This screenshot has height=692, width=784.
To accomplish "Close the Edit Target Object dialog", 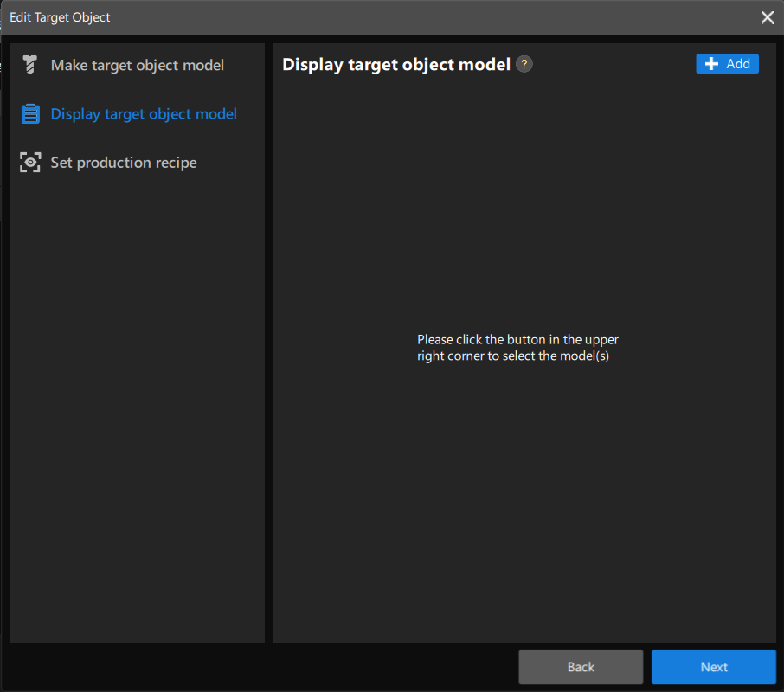I will click(767, 17).
